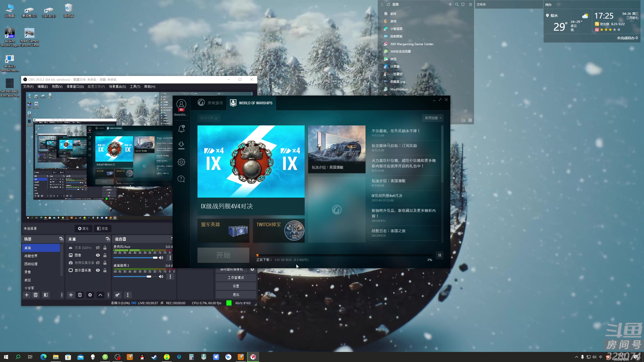The image size is (644, 362).
Task: Open the 工具(T) menu in OBS
Action: tap(135, 86)
